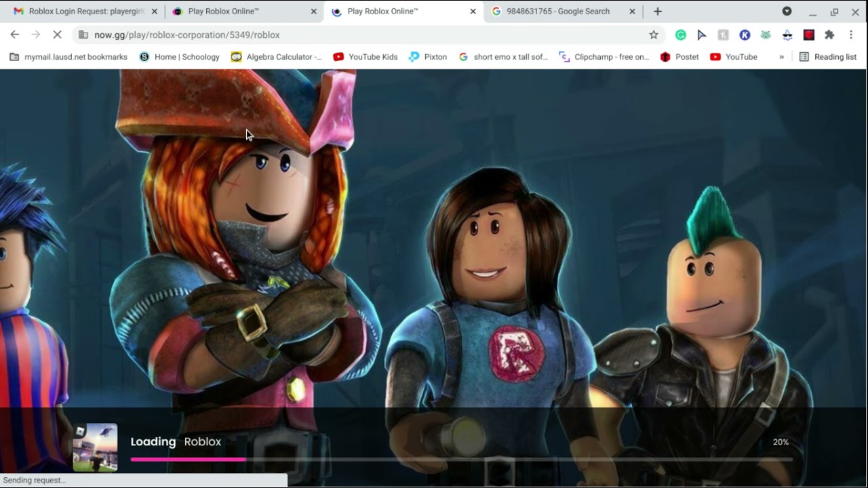
Task: Click the address bar URL
Action: pos(187,35)
